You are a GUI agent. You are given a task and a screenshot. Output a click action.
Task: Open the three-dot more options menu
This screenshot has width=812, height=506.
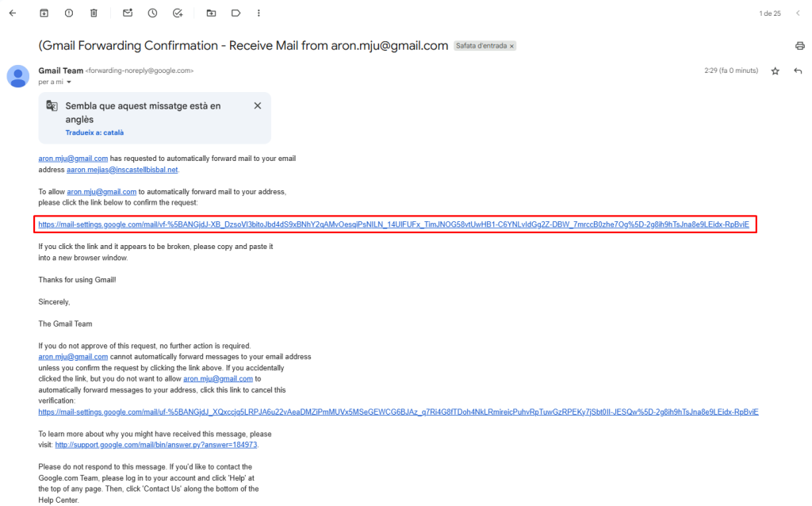[259, 13]
